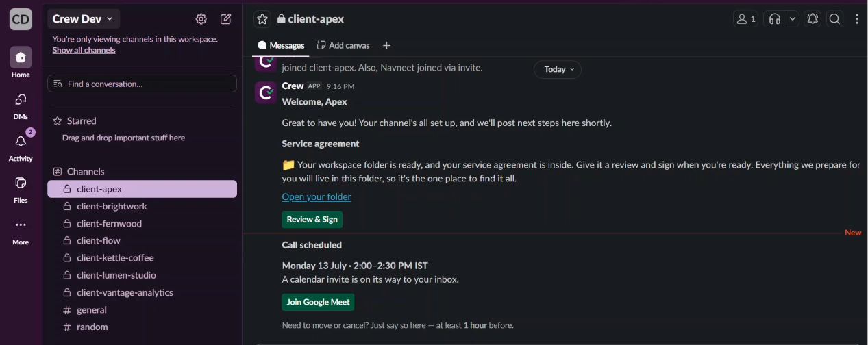Screen dimensions: 868x345
Task: Open the Files sidebar icon
Action: (21, 183)
